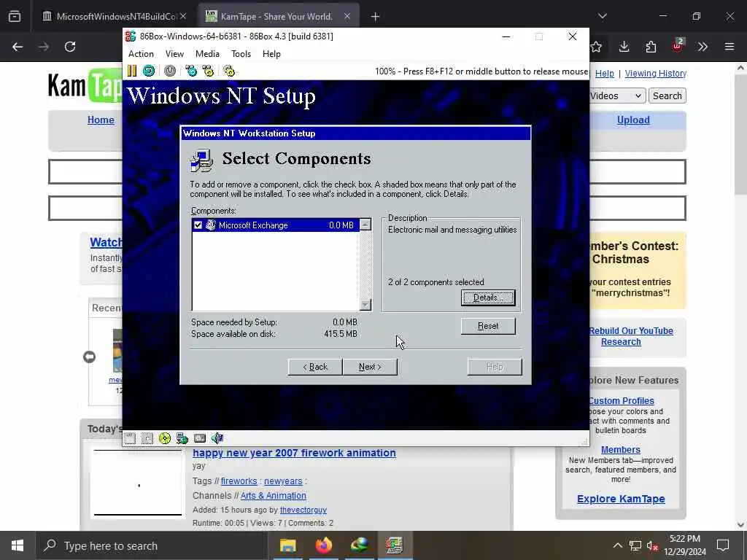
Task: Bookmark page with Firefox star icon
Action: (x=596, y=47)
